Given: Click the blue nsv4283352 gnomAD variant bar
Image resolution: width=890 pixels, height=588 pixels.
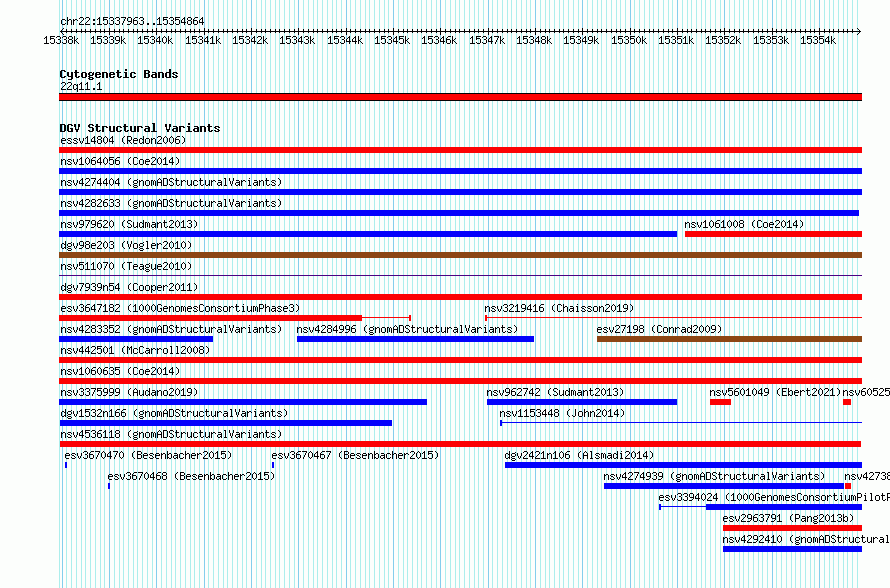Looking at the screenshot, I should (136, 339).
